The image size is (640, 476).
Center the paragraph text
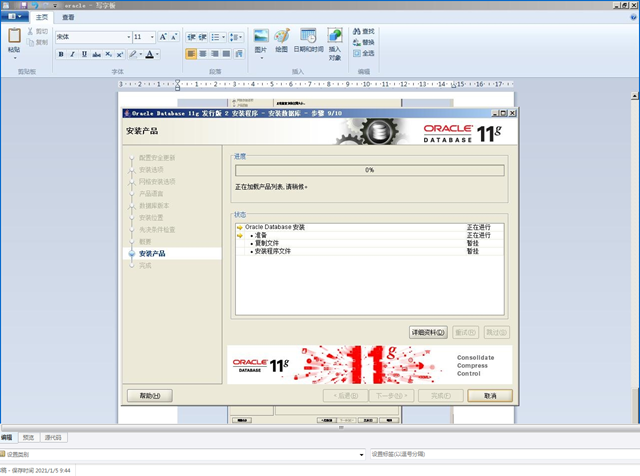tap(203, 54)
